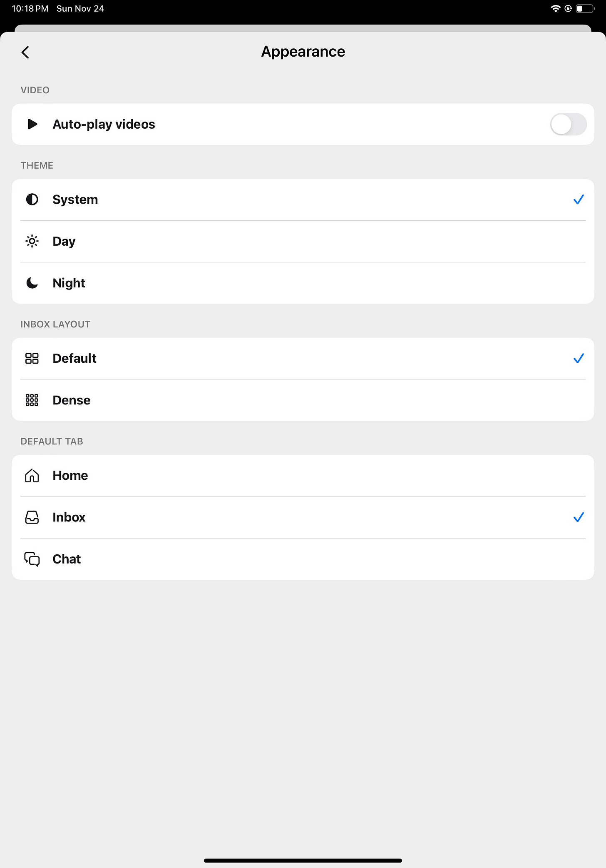Click the house icon next to Home

click(x=32, y=475)
